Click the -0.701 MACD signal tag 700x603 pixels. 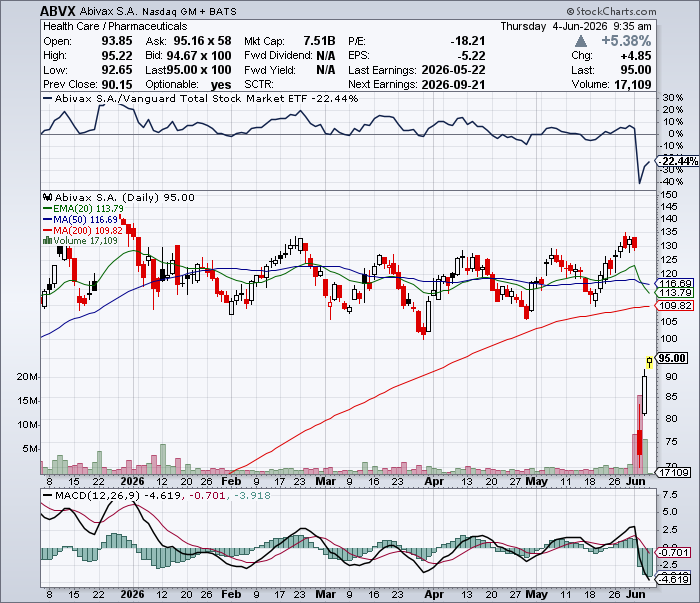673,553
